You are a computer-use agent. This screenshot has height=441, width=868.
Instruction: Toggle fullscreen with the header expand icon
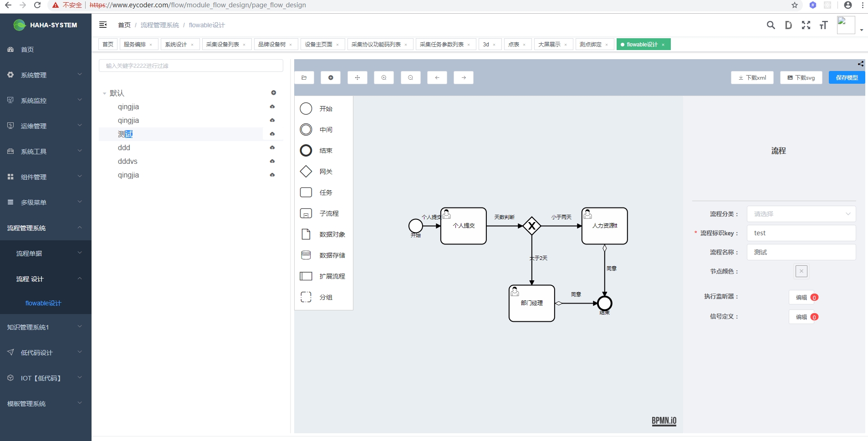point(806,25)
